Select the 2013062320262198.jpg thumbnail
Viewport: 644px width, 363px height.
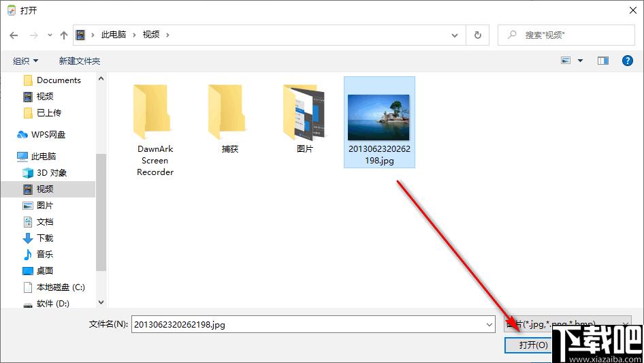[x=379, y=122]
